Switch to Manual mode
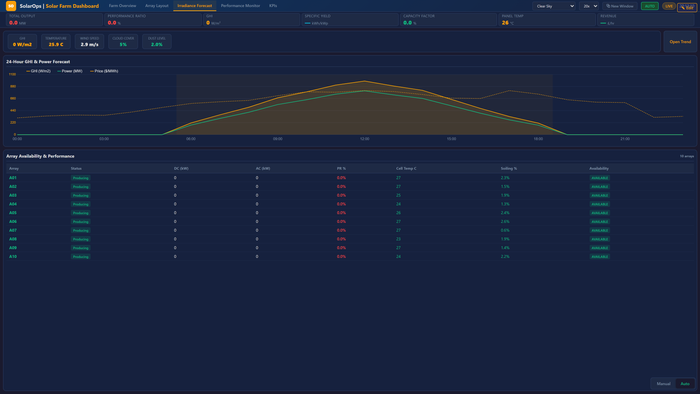Viewport: 700px width, 394px height. tap(663, 384)
